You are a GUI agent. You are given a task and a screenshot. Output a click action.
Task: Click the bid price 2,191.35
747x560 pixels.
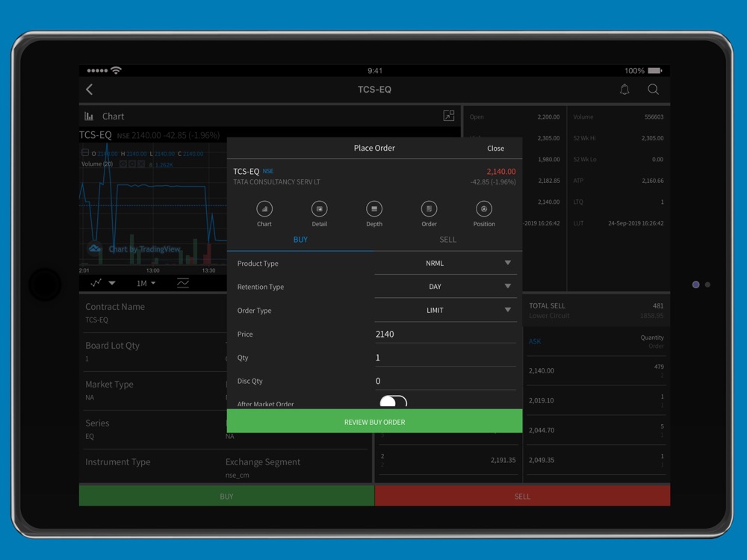(x=503, y=460)
